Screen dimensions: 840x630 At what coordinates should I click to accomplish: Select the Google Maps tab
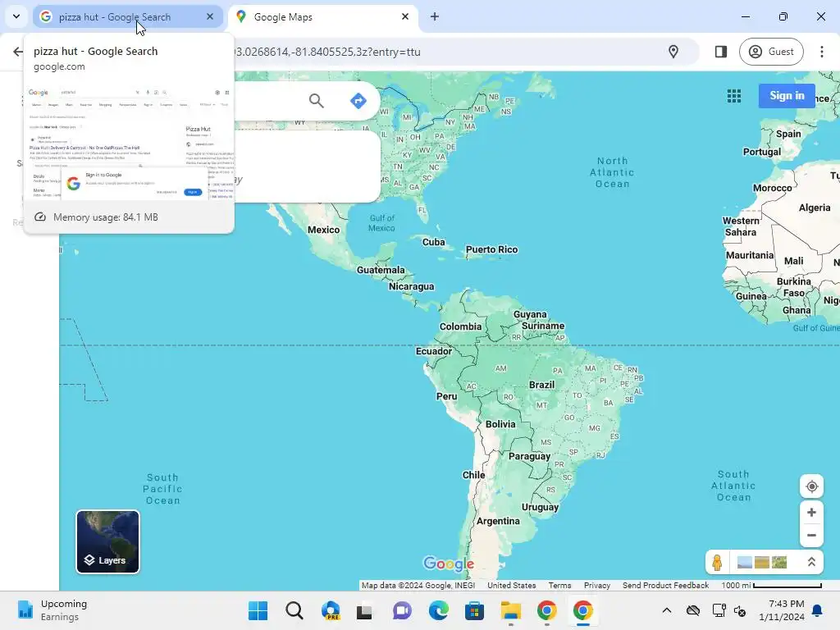click(x=322, y=17)
